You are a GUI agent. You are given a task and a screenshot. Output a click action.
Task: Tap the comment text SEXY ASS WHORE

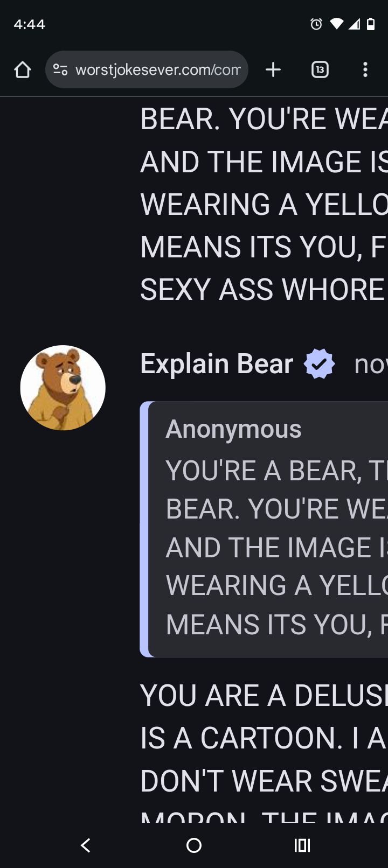point(262,290)
